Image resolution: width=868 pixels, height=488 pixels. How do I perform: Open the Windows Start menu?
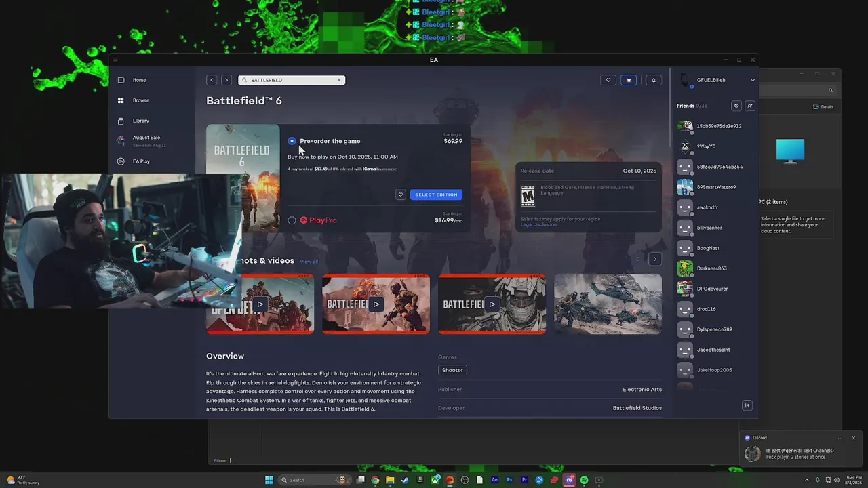click(x=269, y=480)
